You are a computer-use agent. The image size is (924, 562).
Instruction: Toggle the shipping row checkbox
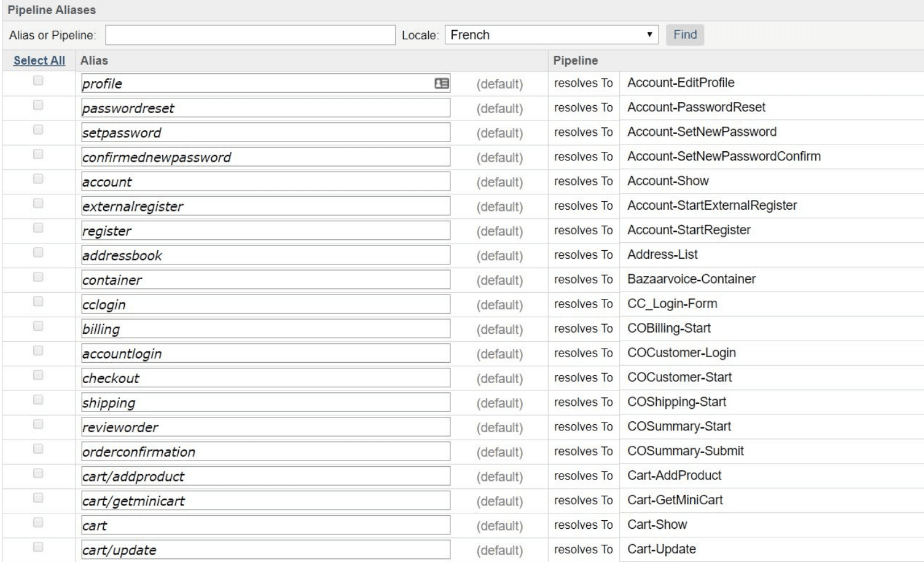click(38, 400)
